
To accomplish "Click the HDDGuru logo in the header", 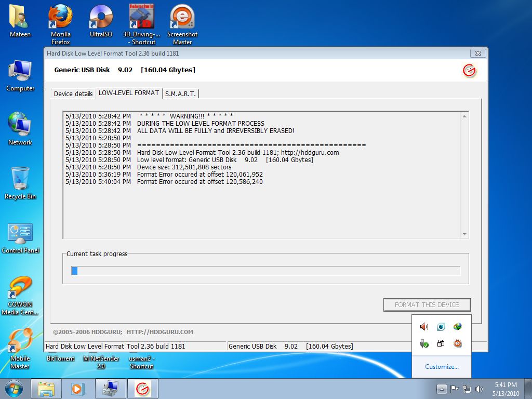I will (470, 71).
